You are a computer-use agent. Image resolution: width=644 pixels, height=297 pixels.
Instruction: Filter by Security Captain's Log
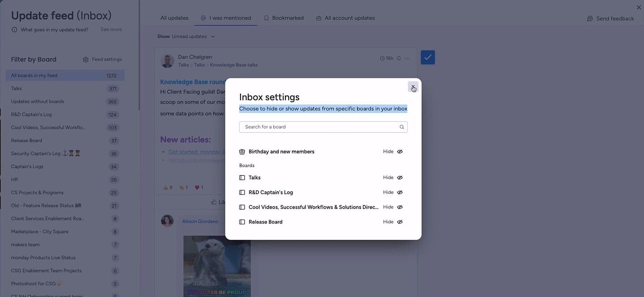pos(65,153)
